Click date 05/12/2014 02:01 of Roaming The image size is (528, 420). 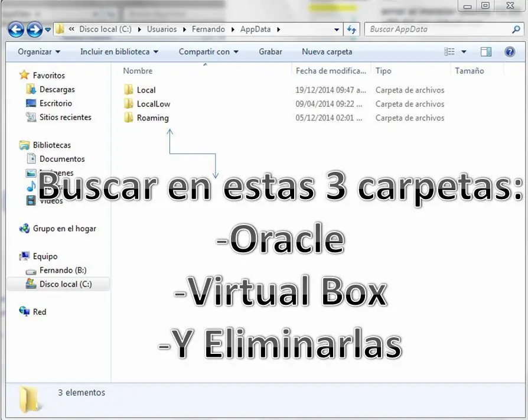pos(329,118)
